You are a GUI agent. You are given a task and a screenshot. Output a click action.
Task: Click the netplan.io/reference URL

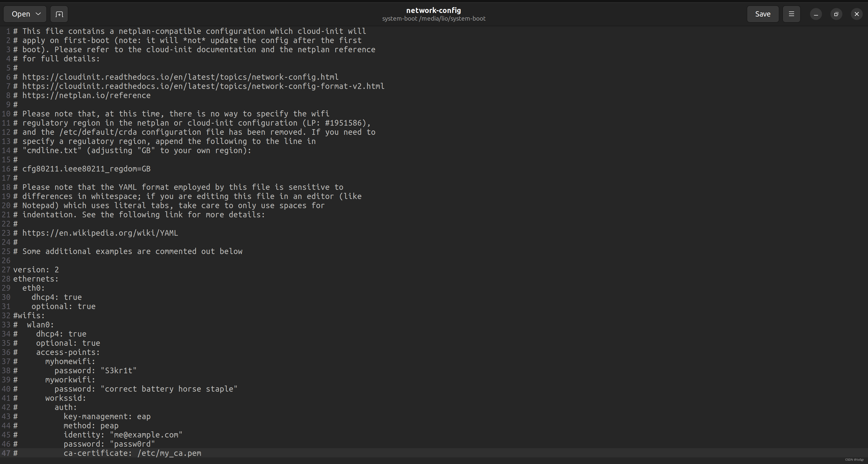(x=86, y=96)
